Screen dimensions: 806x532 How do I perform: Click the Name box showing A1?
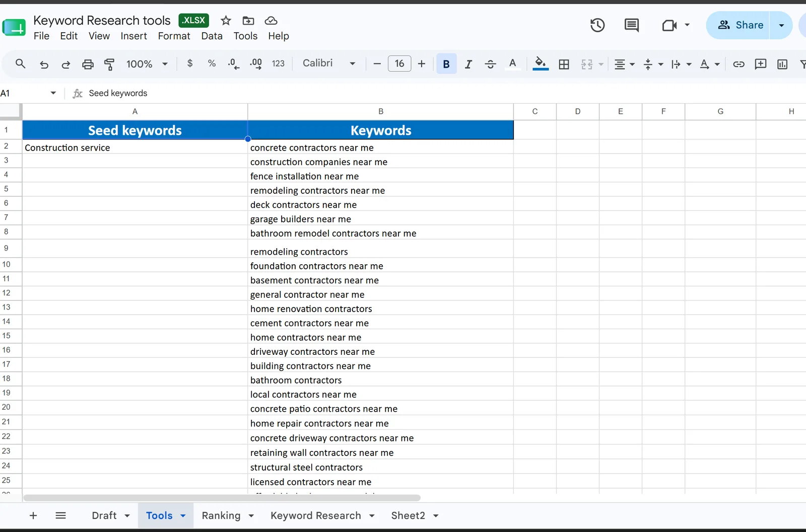[29, 93]
